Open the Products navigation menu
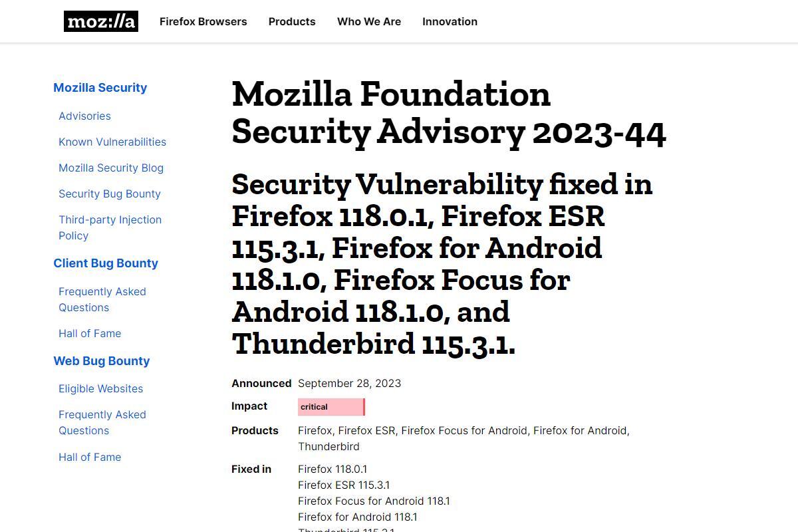The height and width of the screenshot is (532, 798). [x=292, y=21]
